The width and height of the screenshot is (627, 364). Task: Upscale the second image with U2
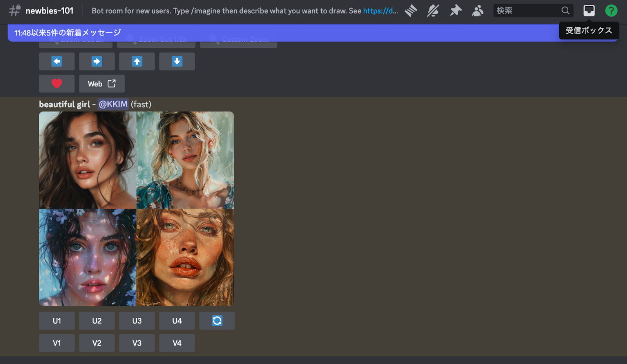coord(97,321)
